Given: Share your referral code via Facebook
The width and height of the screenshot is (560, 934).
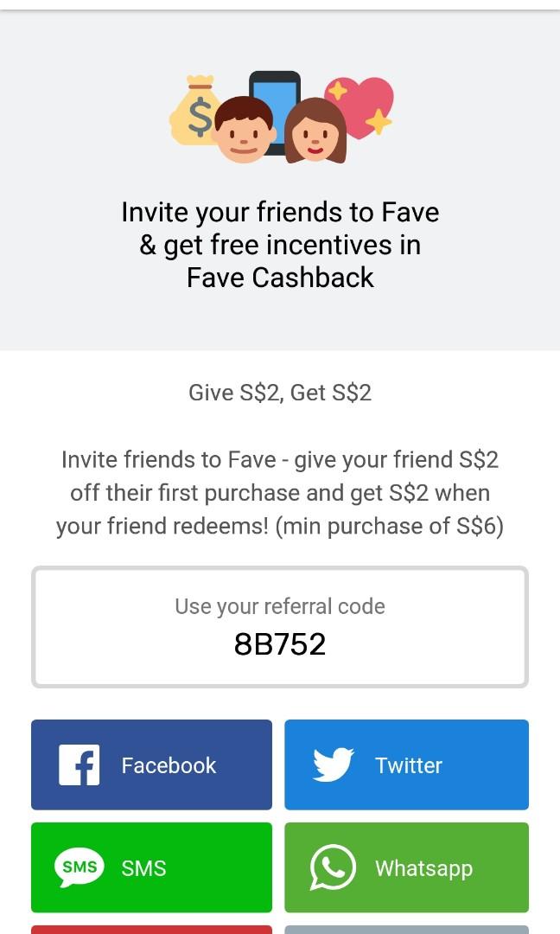Looking at the screenshot, I should [x=151, y=764].
